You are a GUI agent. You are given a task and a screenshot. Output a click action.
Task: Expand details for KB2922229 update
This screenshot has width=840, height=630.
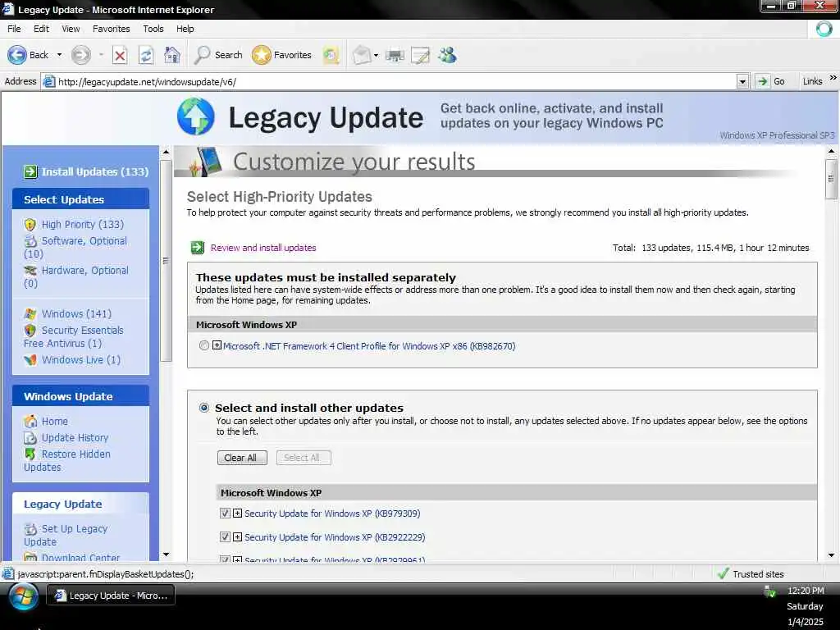[x=237, y=536]
